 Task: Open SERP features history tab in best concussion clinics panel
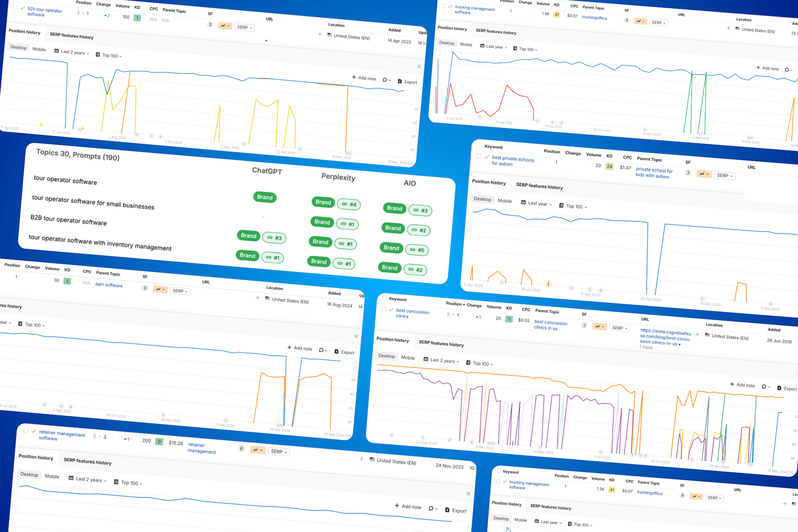(441, 343)
